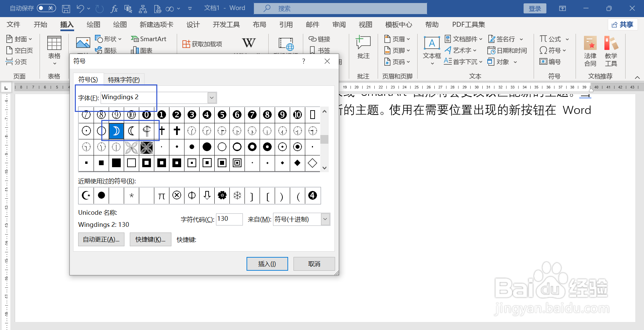Screen dimensions: 644x330
Task: Switch to the 布局 ribbon tab
Action: (260, 24)
